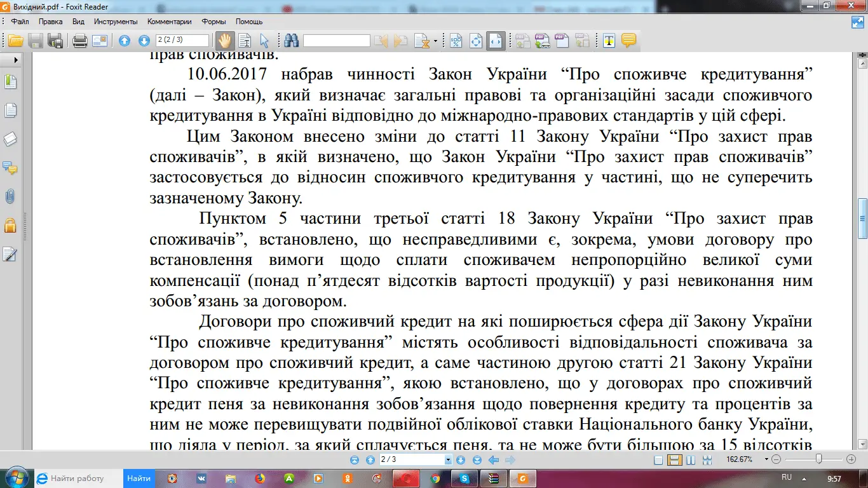The height and width of the screenshot is (488, 868).
Task: Toggle Single Page view mode
Action: pos(659,459)
